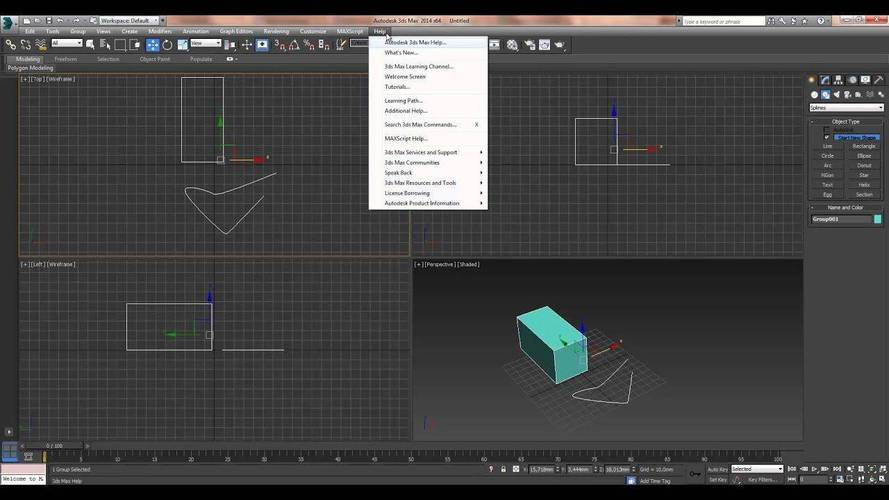Select the Cameras category icon

(848, 95)
